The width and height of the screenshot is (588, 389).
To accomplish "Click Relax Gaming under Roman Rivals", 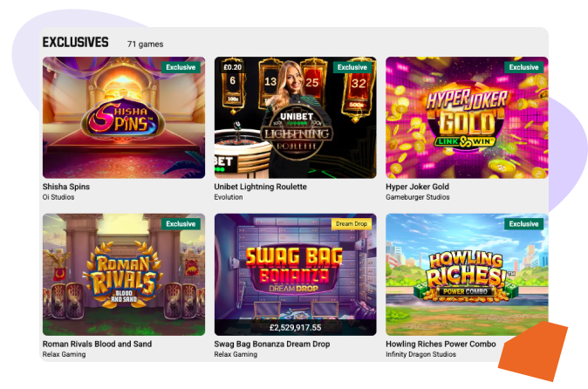I will coord(64,354).
